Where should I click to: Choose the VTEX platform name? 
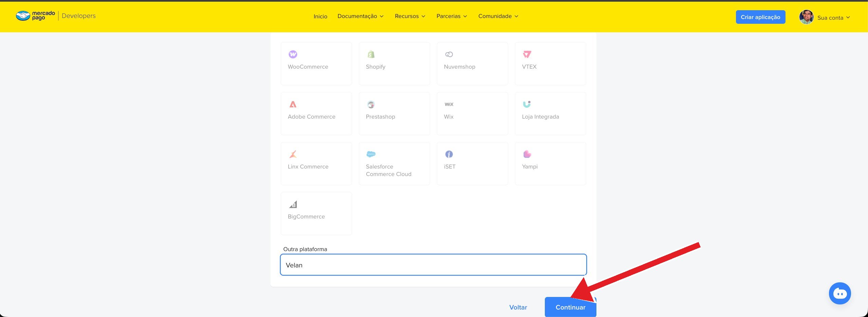tap(529, 67)
